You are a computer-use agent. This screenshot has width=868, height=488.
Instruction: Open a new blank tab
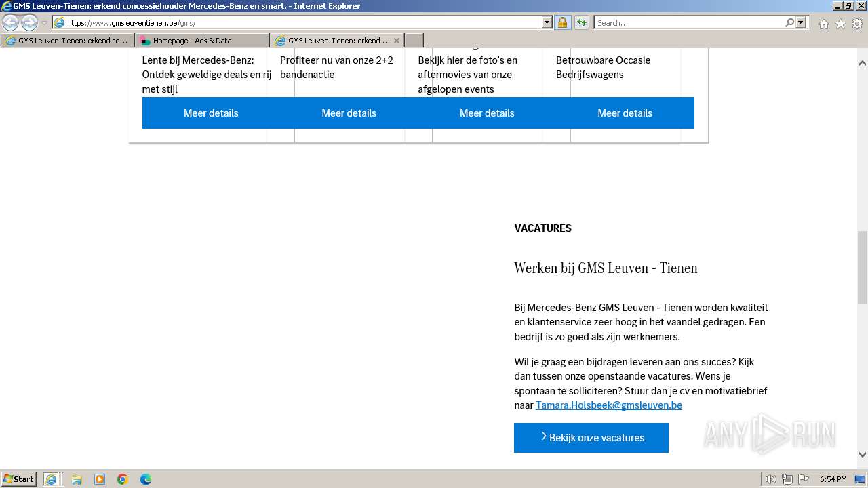coord(414,41)
